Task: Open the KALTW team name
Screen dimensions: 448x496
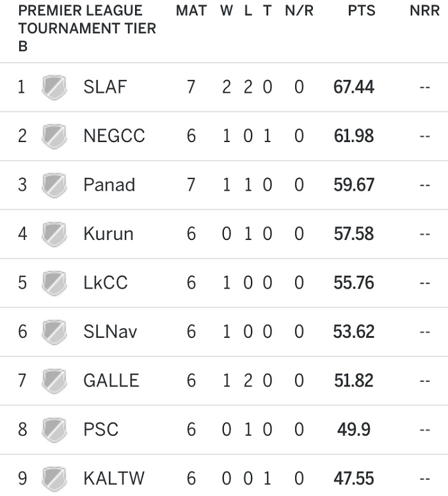Action: click(114, 478)
